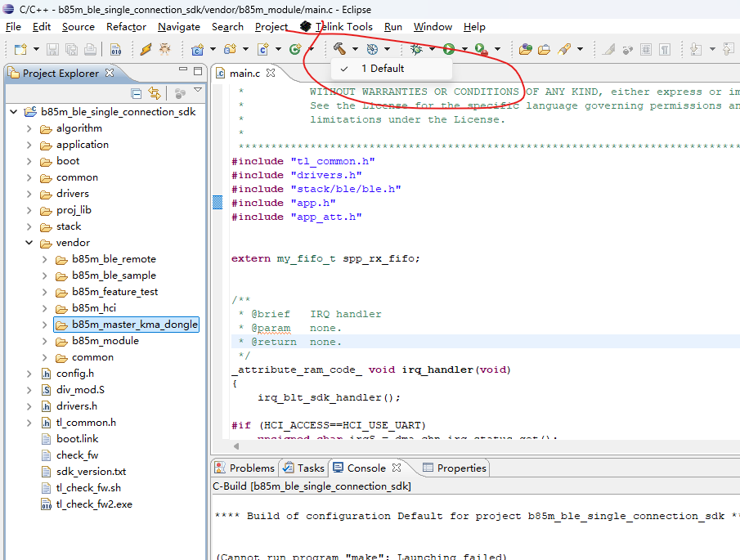Click the New Source Folder icon
The width and height of the screenshot is (740, 560).
tap(231, 49)
